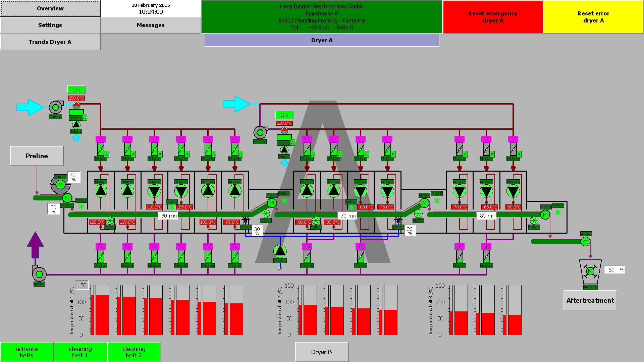This screenshot has height=362, width=644.
Task: Open Trends Dryer A
Action: click(50, 42)
